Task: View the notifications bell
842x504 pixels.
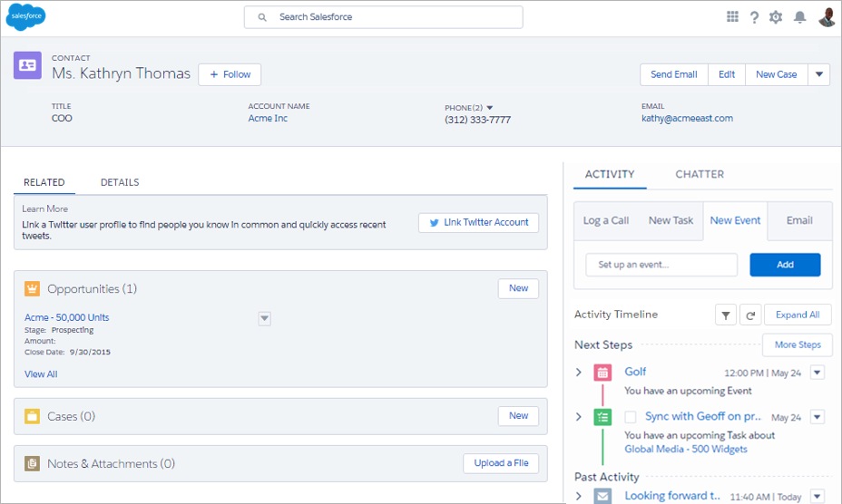Action: click(799, 17)
